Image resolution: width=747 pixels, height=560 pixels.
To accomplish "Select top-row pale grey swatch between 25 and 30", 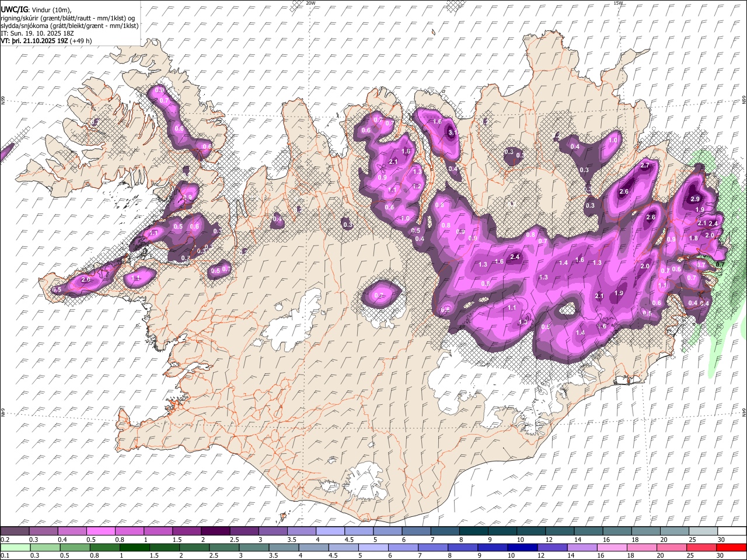I will 703,531.
